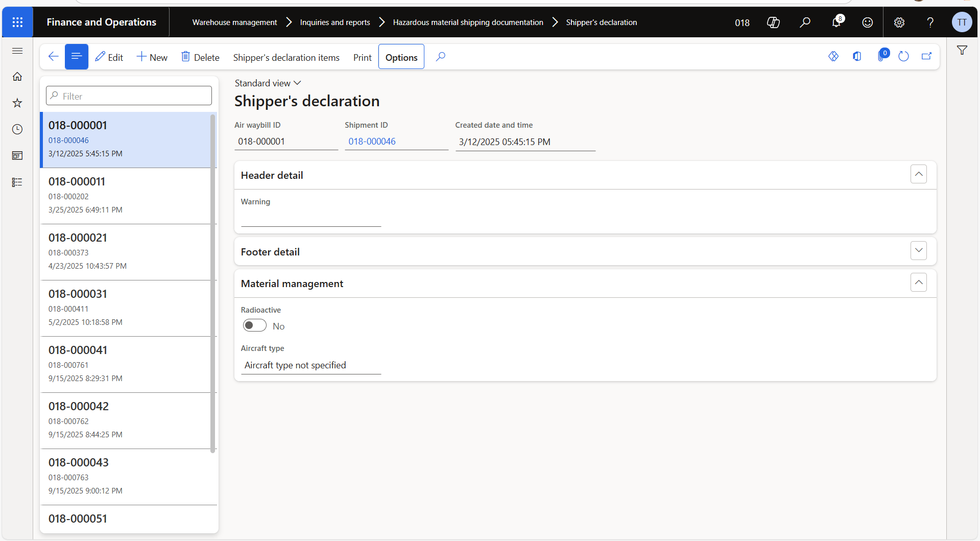Open Shipment ID 018-000046 link
The image size is (980, 541).
(372, 142)
